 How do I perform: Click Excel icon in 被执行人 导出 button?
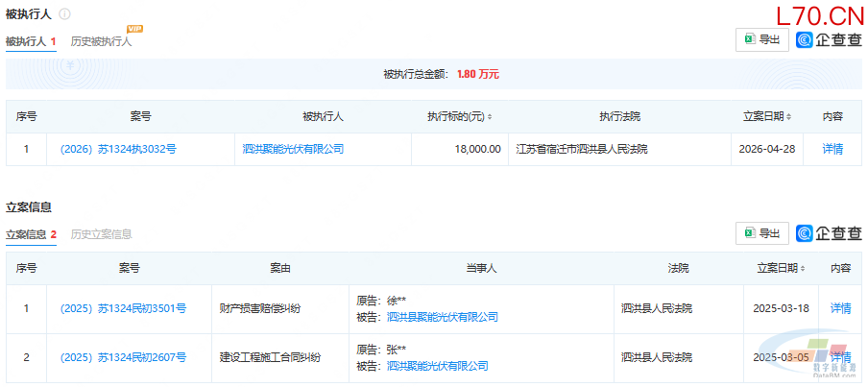750,39
